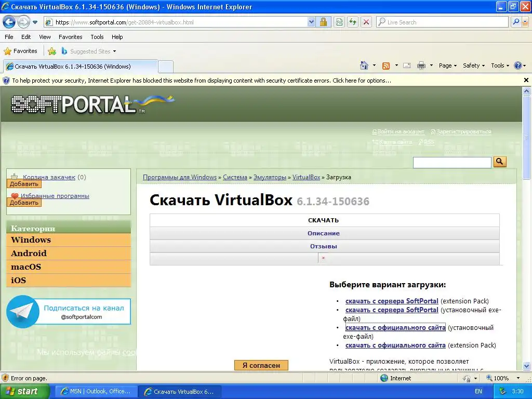Open the Favorites menu

click(x=71, y=37)
